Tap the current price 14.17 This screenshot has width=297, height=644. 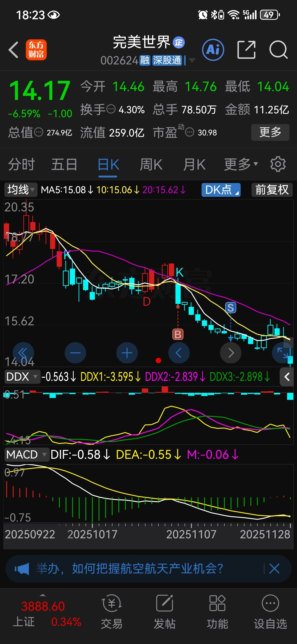pyautogui.click(x=40, y=91)
